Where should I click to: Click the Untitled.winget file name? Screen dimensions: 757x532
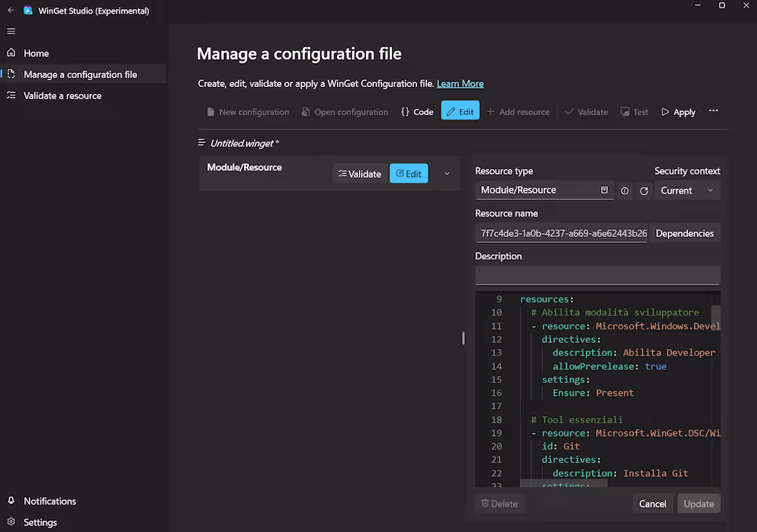click(245, 143)
